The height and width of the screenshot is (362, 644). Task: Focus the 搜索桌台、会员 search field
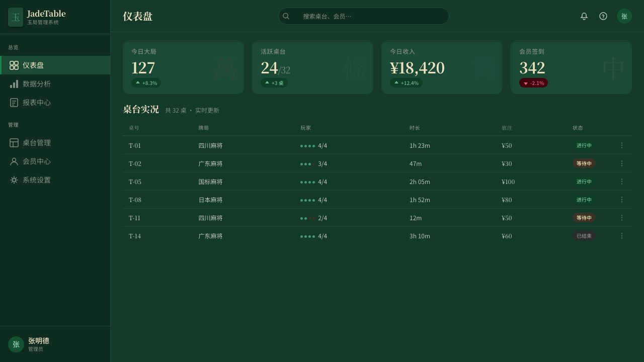[x=364, y=16]
